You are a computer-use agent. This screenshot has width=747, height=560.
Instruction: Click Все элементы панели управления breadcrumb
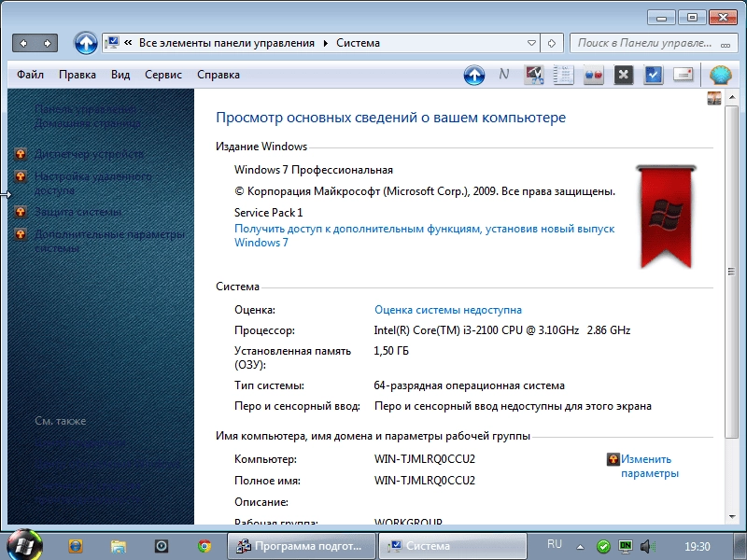tap(227, 43)
